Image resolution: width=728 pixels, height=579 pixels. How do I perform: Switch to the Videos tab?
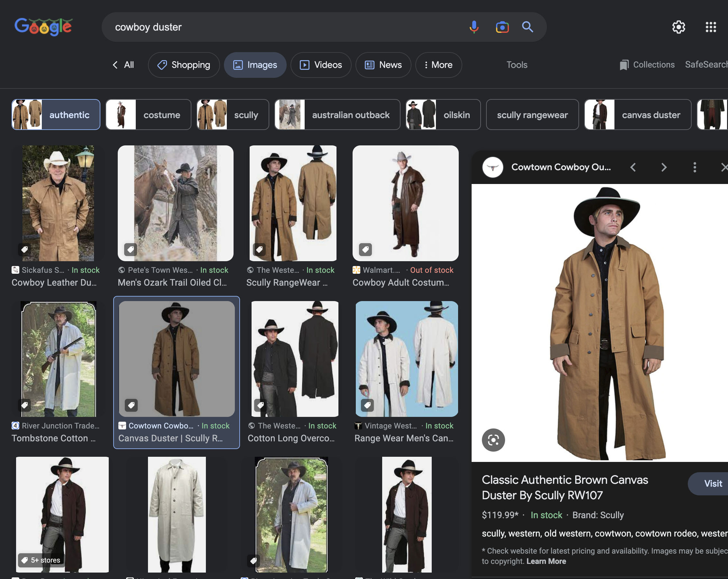tap(321, 65)
